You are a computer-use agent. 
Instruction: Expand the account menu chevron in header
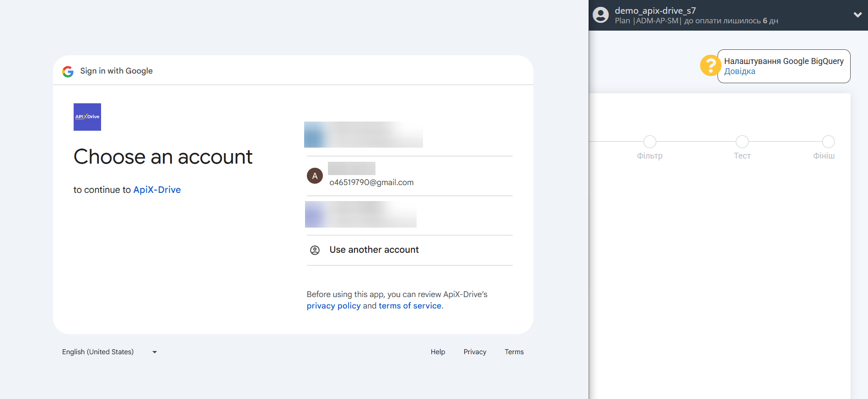coord(857,15)
